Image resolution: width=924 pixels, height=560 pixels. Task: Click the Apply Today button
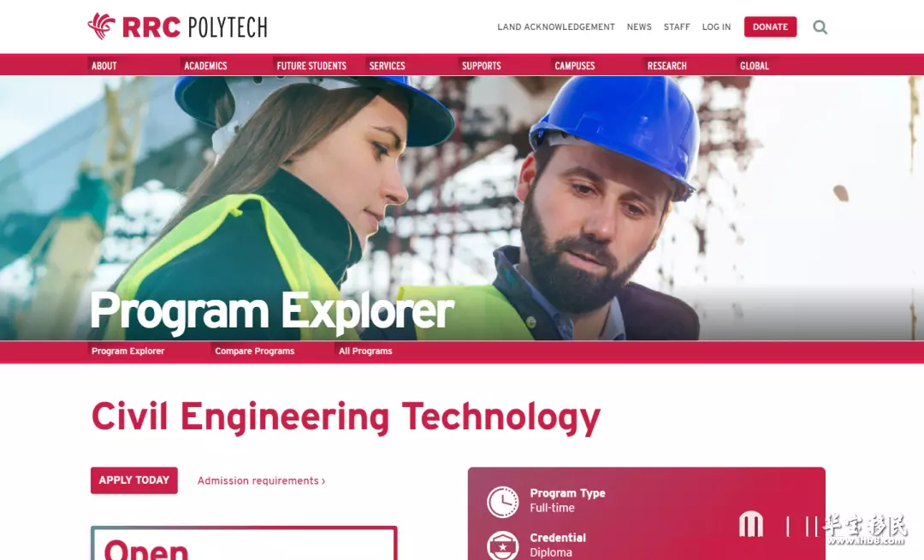133,480
